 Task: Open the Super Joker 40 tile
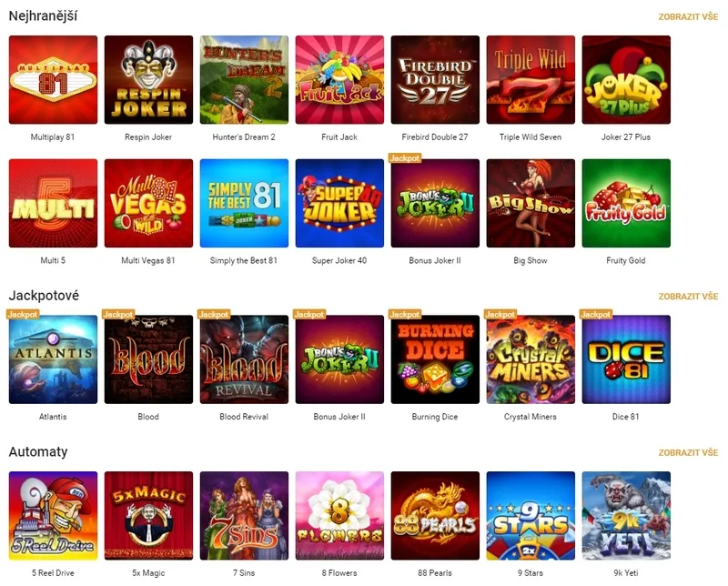[x=339, y=204]
